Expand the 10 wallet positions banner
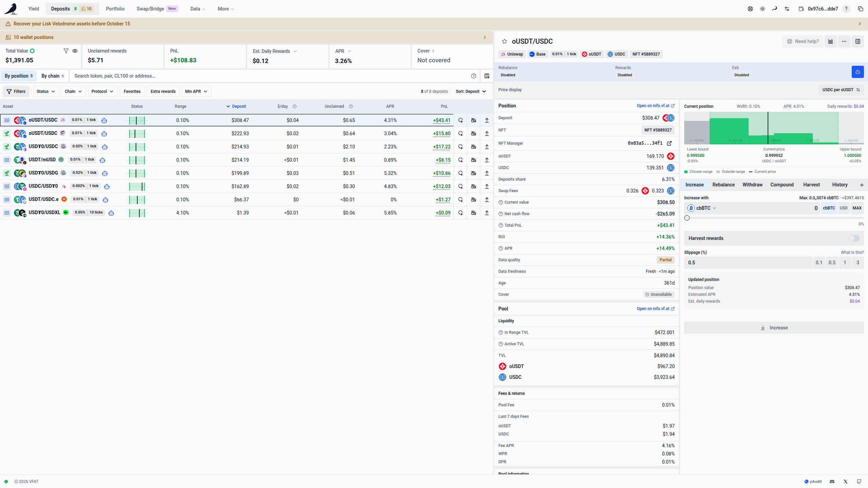 click(x=246, y=37)
